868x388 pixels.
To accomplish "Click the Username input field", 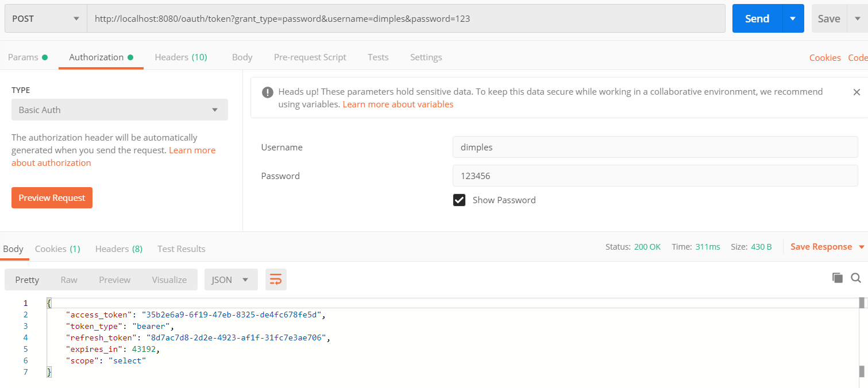I will [655, 147].
